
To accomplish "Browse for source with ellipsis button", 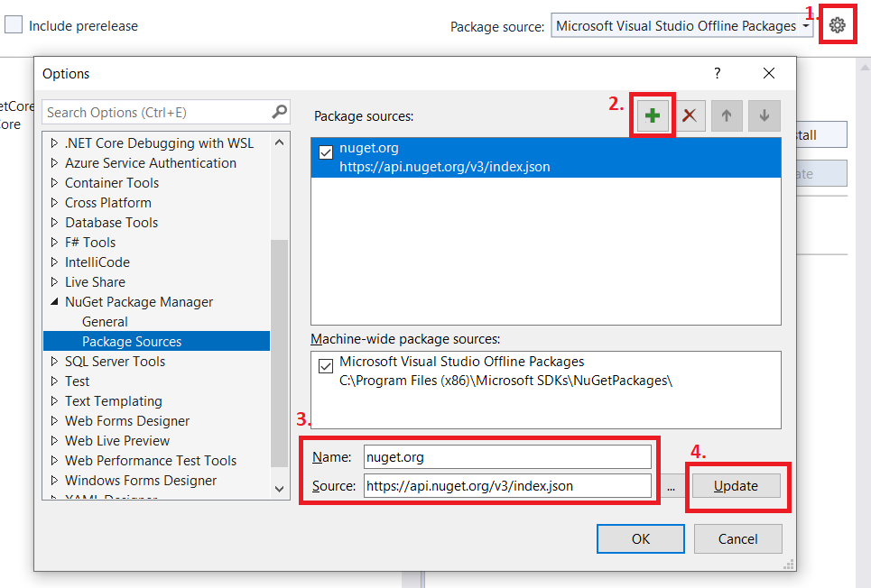I will 671,486.
